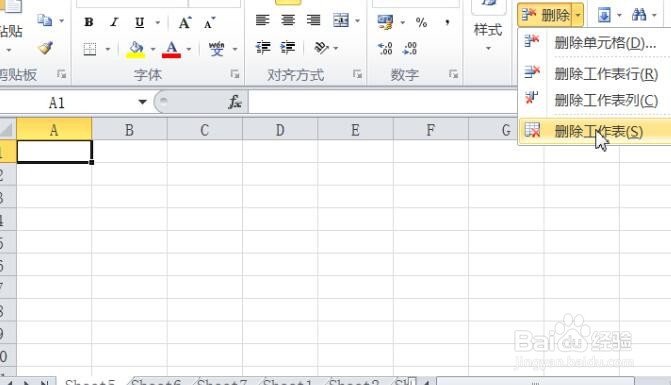The width and height of the screenshot is (671, 385).
Task: Expand the phonetic guide dropdown
Action: point(235,50)
